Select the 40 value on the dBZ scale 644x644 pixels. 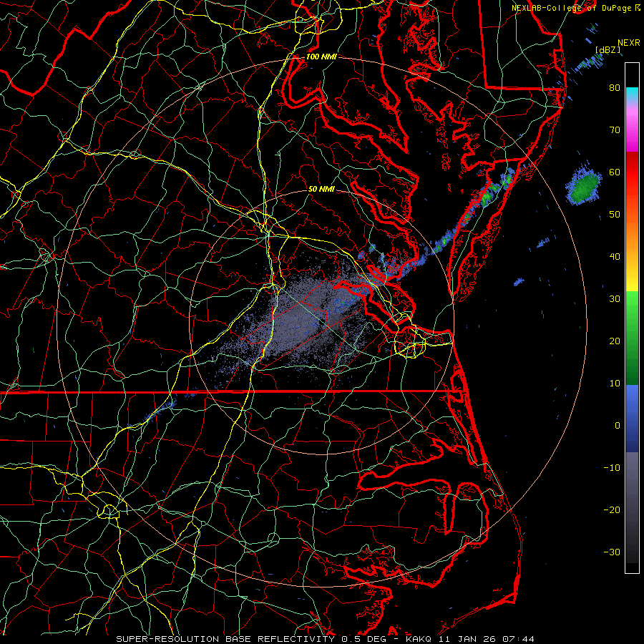[615, 257]
